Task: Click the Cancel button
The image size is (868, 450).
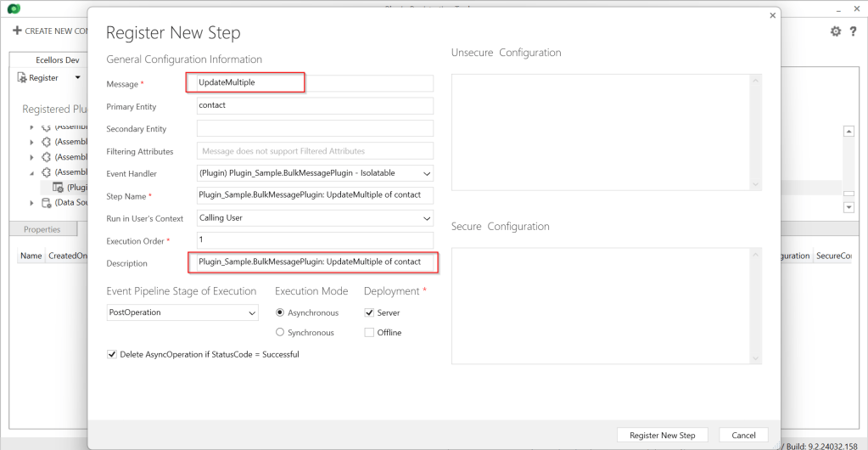Action: [x=743, y=435]
